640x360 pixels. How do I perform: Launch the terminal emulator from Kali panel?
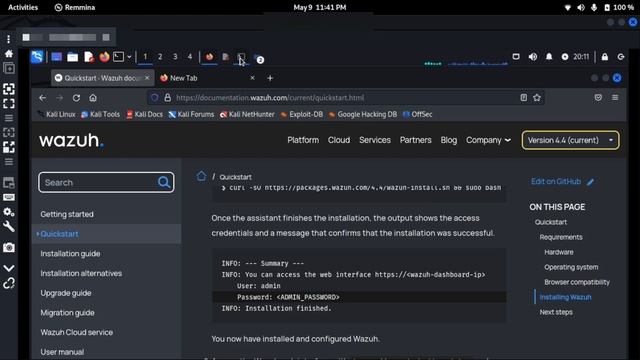(x=119, y=57)
